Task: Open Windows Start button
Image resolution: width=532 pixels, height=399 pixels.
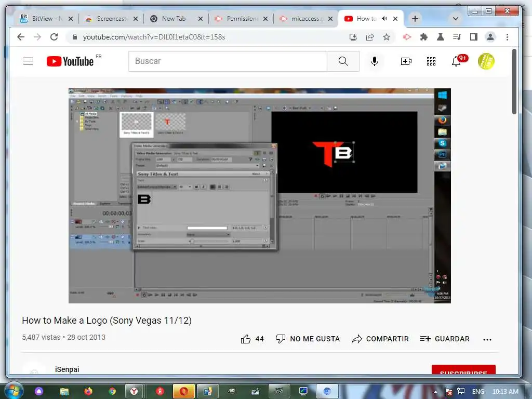Action: pyautogui.click(x=13, y=391)
